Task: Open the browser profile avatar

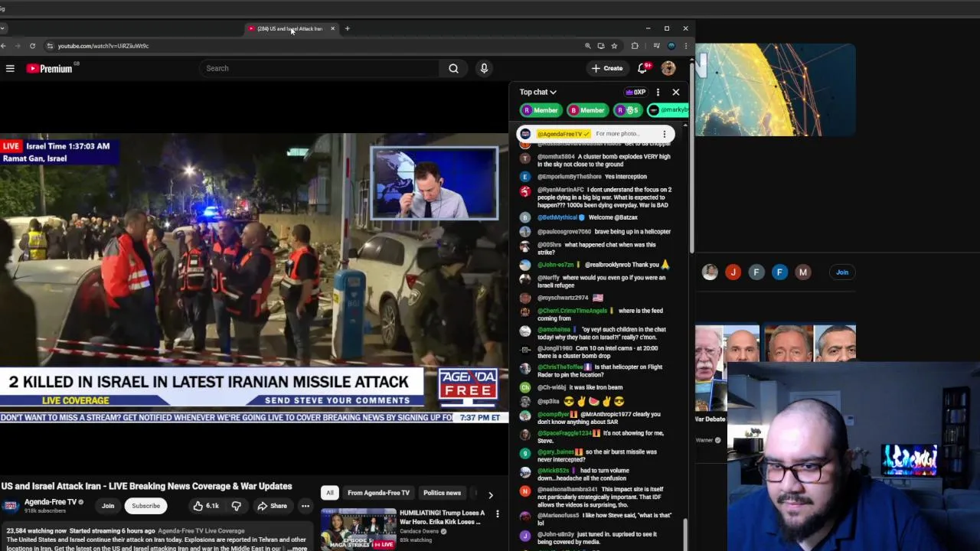Action: click(x=671, y=46)
